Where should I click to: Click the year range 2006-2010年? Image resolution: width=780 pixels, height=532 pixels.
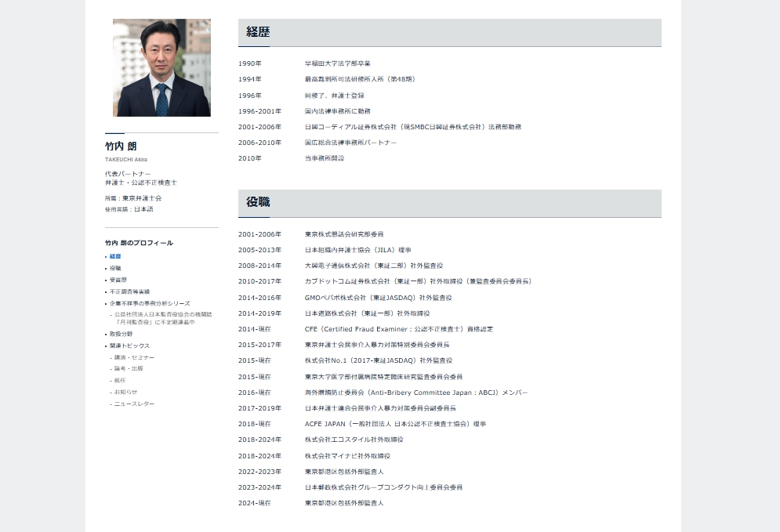click(x=259, y=143)
